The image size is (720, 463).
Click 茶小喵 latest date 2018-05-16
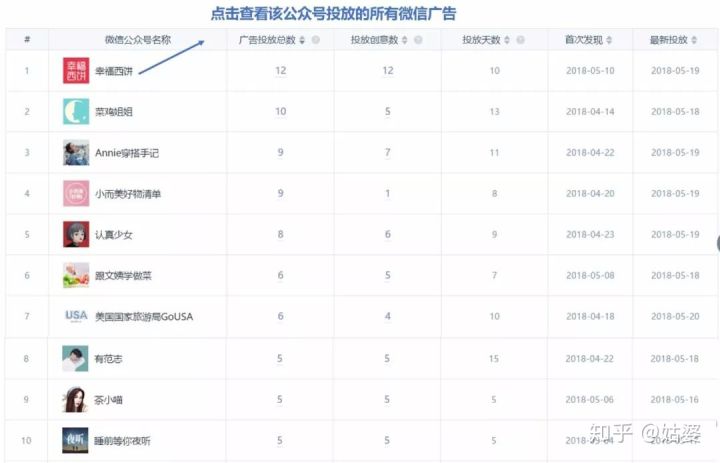pos(674,399)
